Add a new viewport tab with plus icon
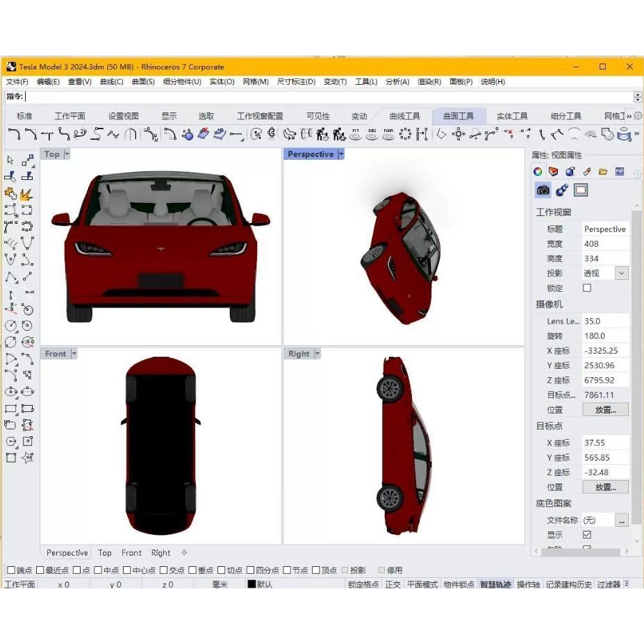Viewport: 644px width, 644px height. coord(184,553)
